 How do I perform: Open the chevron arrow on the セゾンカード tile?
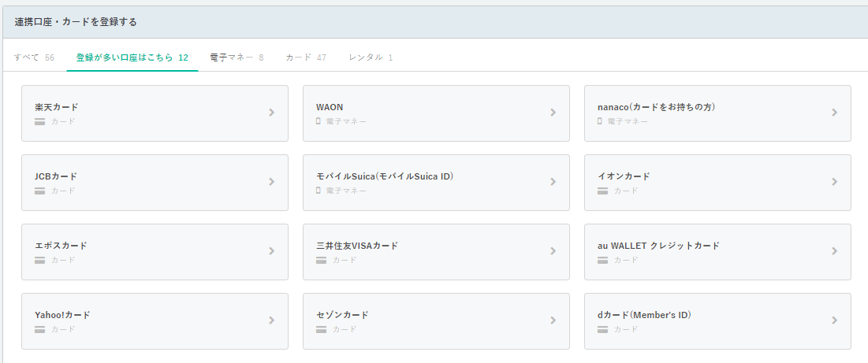pos(553,320)
